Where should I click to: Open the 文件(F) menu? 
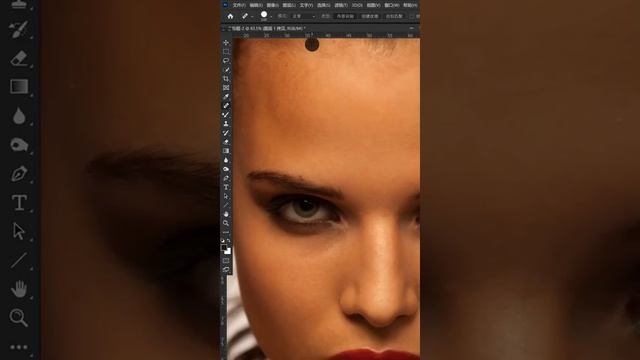point(239,5)
